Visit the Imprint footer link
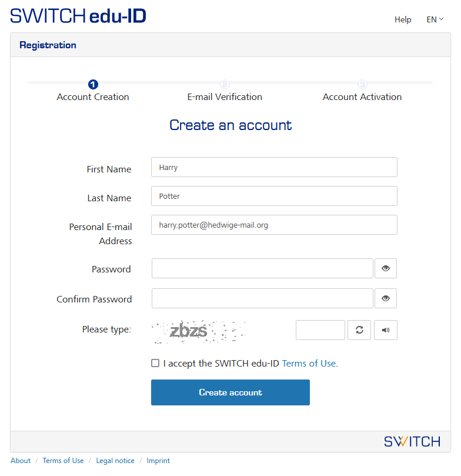The width and height of the screenshot is (461, 476). tap(158, 461)
